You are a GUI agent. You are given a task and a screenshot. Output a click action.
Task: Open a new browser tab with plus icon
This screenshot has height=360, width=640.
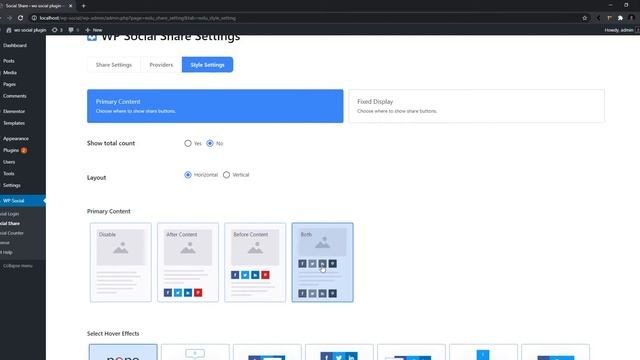(83, 6)
